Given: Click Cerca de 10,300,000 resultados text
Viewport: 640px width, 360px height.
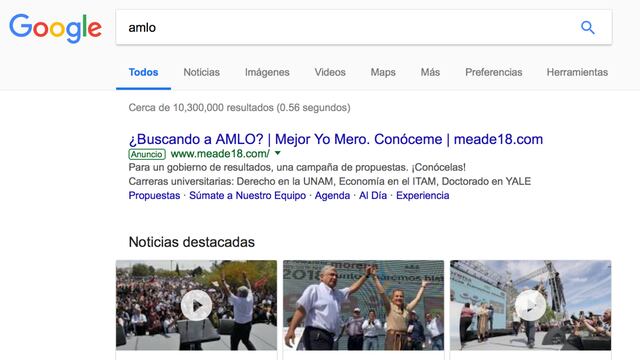Looking at the screenshot, I should pyautogui.click(x=239, y=108).
